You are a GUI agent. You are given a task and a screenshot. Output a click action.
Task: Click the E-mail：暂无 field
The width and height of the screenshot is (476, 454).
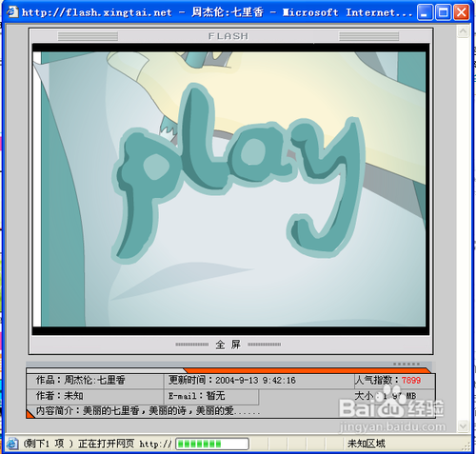point(196,396)
